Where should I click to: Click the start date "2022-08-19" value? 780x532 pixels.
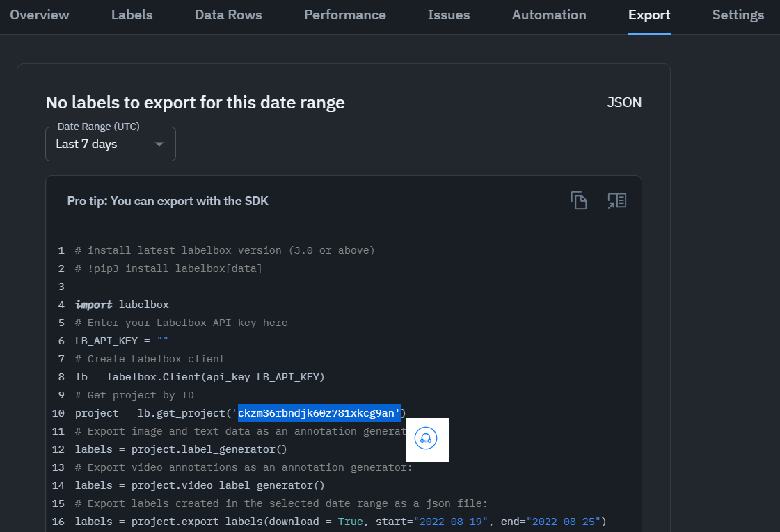click(x=451, y=522)
